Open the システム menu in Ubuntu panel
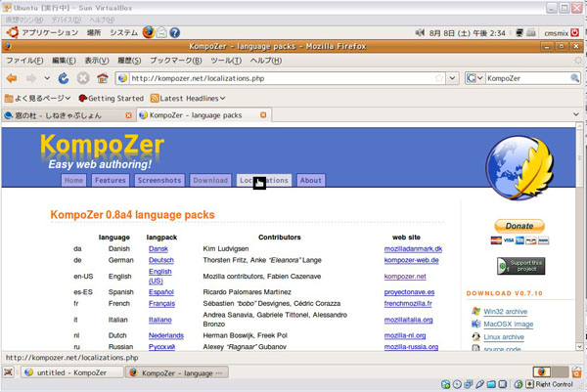587x392 pixels. 124,33
